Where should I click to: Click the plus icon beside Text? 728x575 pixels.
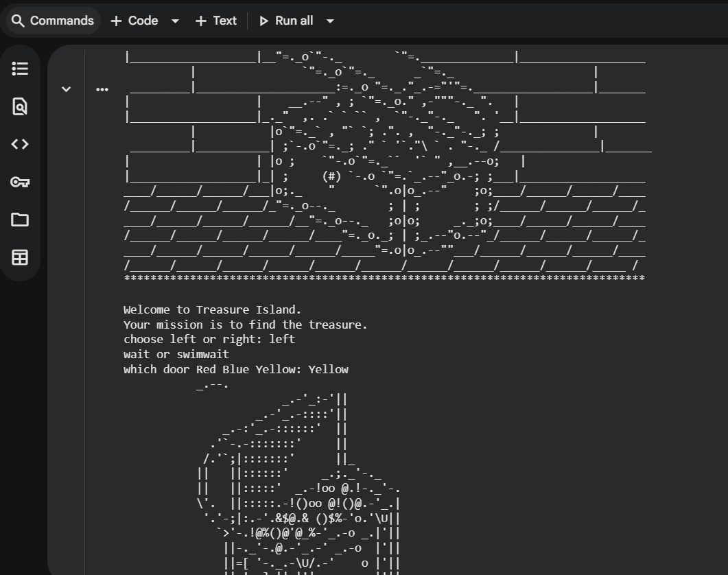[200, 21]
